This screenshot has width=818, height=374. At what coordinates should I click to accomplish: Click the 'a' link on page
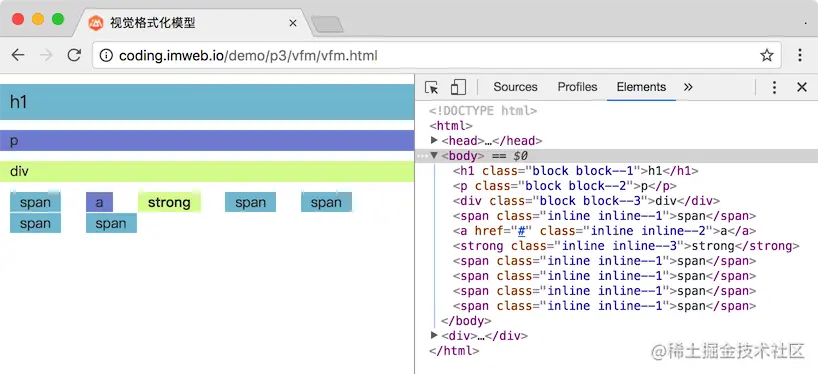[99, 202]
